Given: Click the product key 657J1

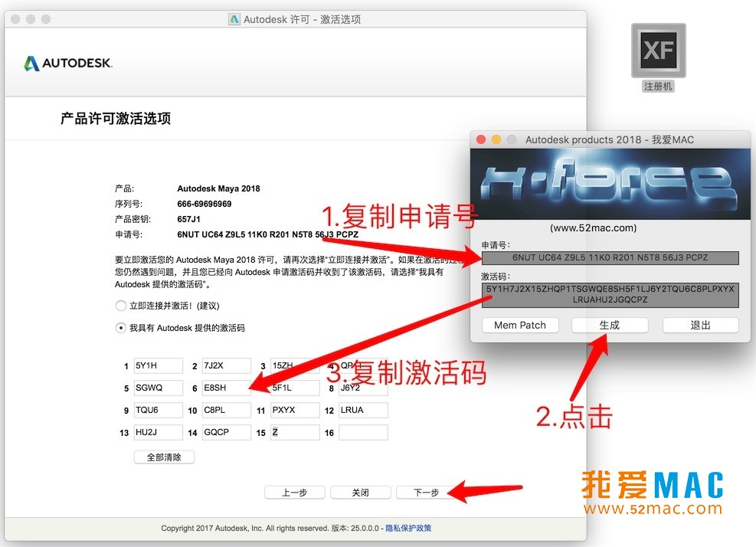Looking at the screenshot, I should (188, 219).
